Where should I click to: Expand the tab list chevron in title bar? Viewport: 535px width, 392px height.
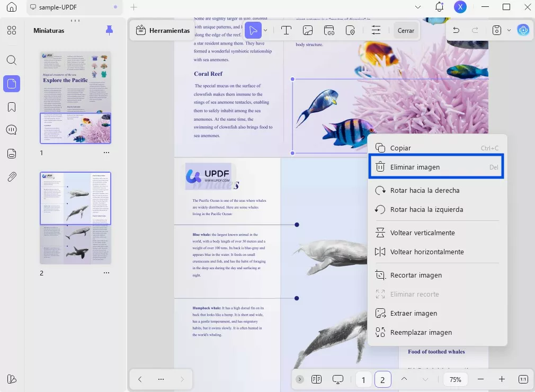click(x=417, y=7)
